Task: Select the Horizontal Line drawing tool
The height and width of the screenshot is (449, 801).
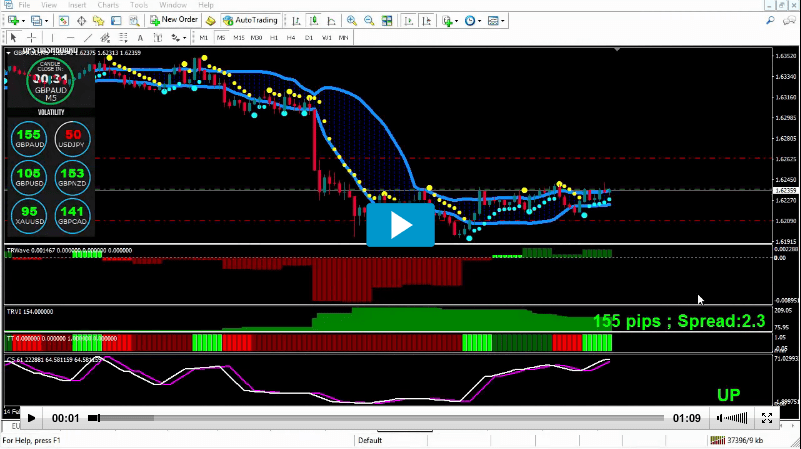Action: click(70, 37)
